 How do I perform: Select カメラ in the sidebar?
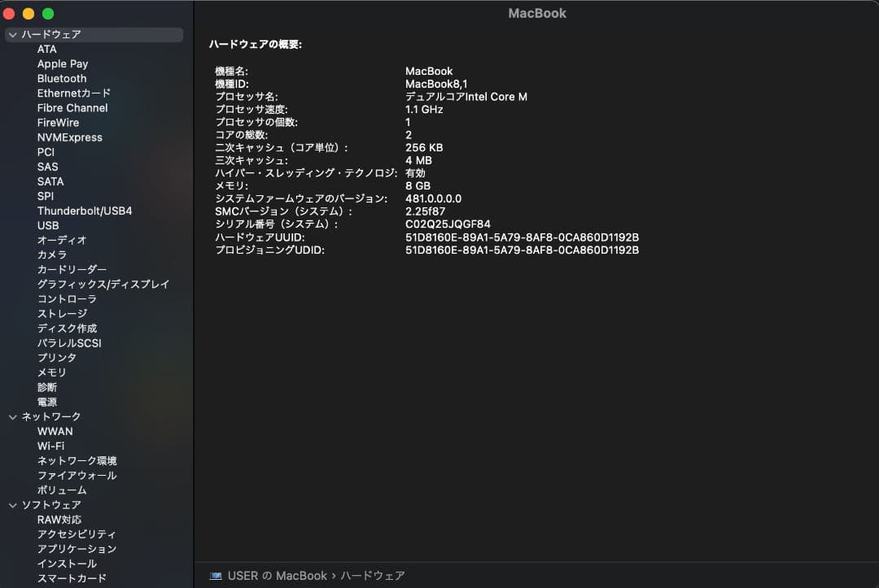[52, 255]
